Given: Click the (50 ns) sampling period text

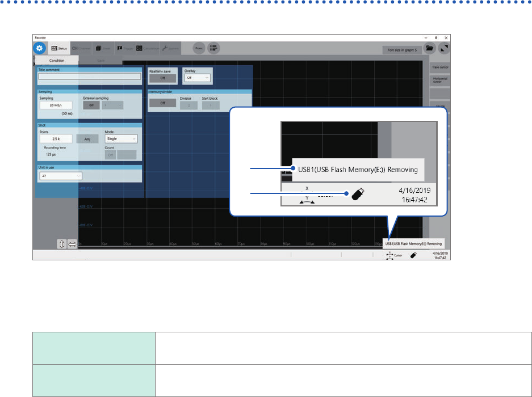Looking at the screenshot, I should pyautogui.click(x=67, y=113).
